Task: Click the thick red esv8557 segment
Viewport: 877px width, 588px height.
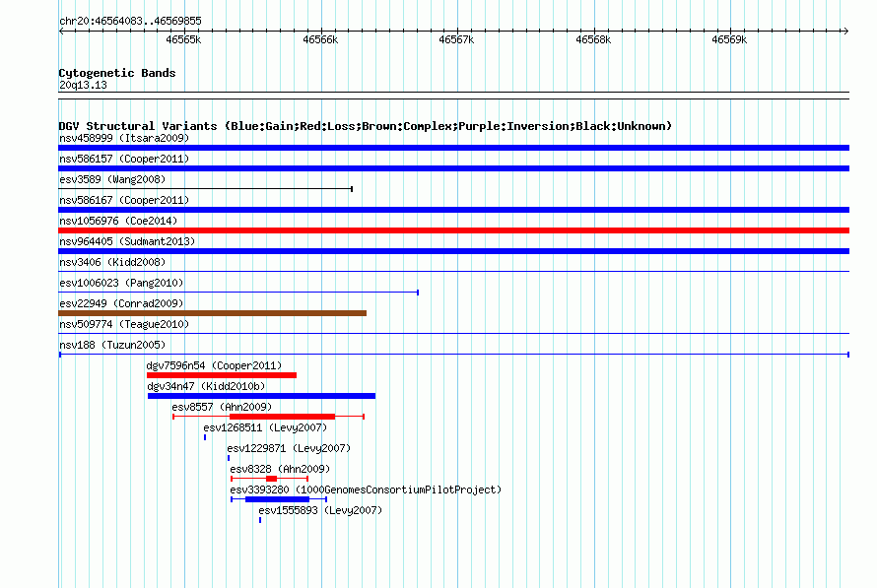Action: [283, 417]
